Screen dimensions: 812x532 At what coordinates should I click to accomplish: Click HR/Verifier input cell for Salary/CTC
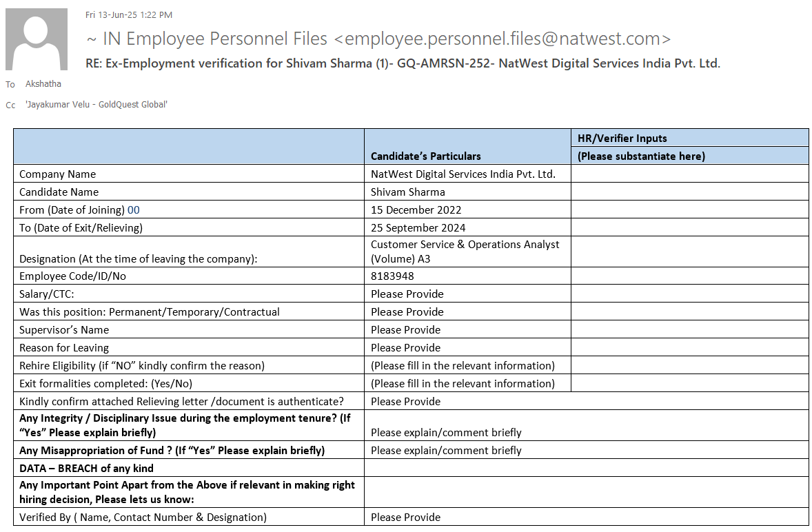(689, 294)
